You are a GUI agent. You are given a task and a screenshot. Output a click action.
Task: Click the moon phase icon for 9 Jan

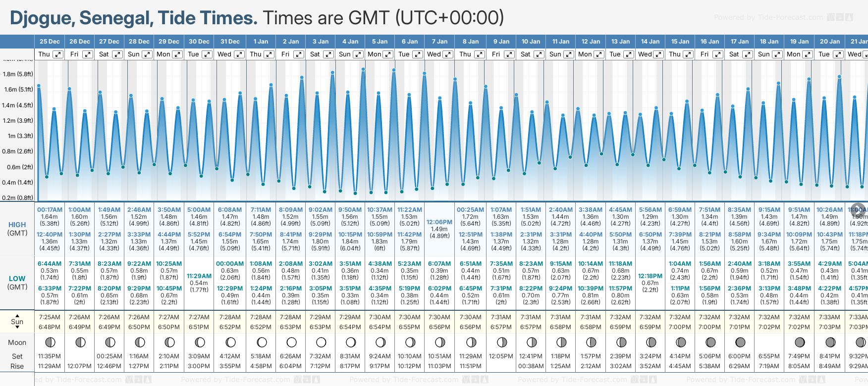(x=502, y=342)
